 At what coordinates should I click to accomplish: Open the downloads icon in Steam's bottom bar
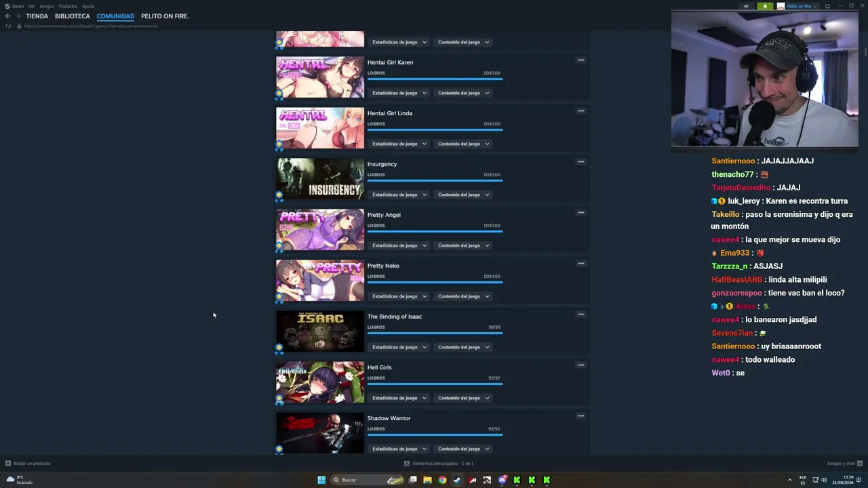pos(407,464)
